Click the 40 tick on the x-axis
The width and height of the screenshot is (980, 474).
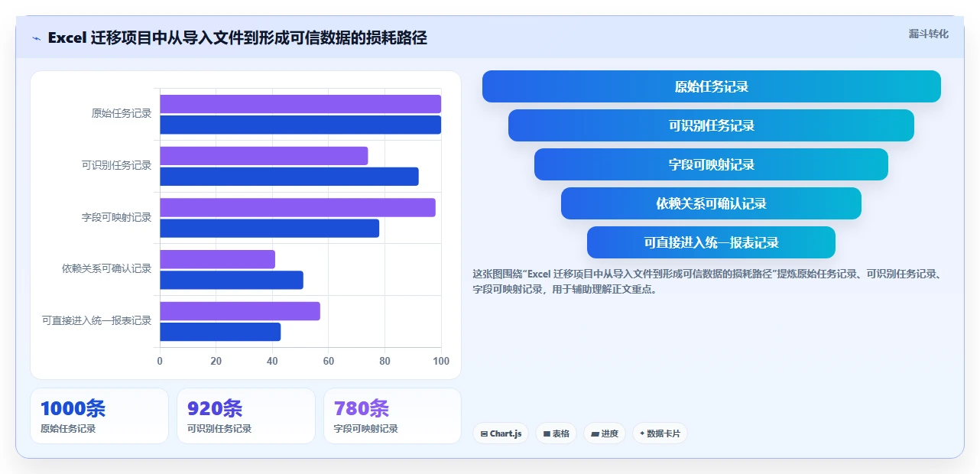coord(272,361)
